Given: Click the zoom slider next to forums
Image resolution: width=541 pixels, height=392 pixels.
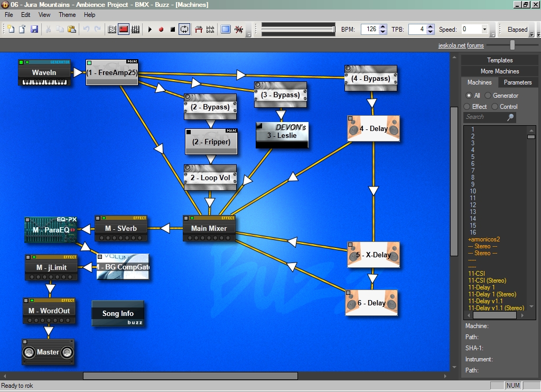Looking at the screenshot, I should [512, 46].
